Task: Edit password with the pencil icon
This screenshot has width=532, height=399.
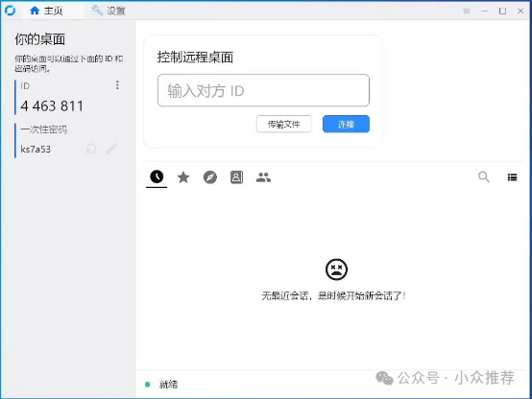Action: click(111, 149)
